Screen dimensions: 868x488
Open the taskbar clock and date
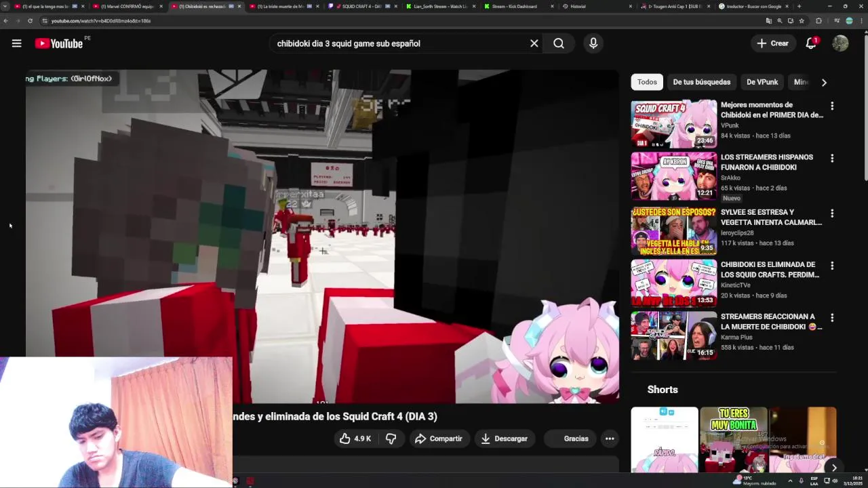pyautogui.click(x=852, y=481)
